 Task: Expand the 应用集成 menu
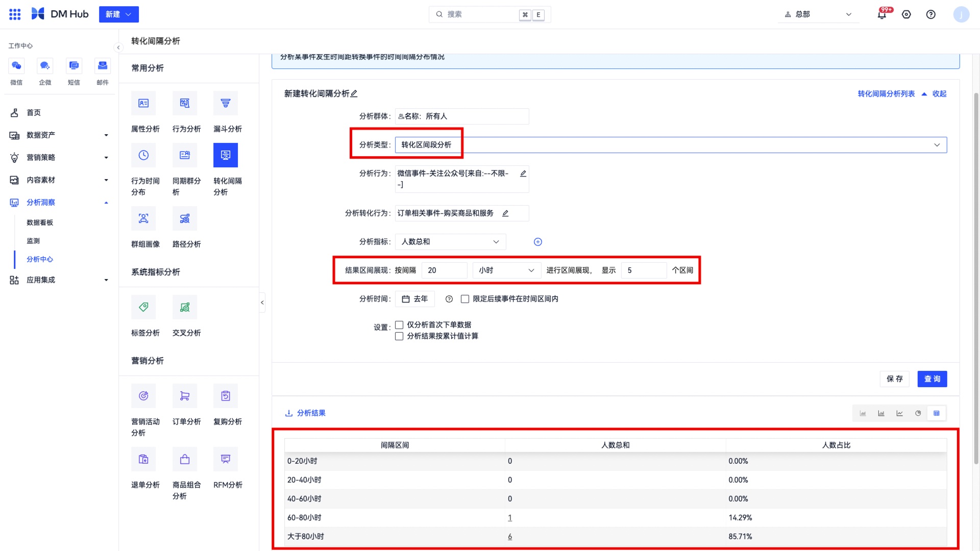[x=59, y=280]
